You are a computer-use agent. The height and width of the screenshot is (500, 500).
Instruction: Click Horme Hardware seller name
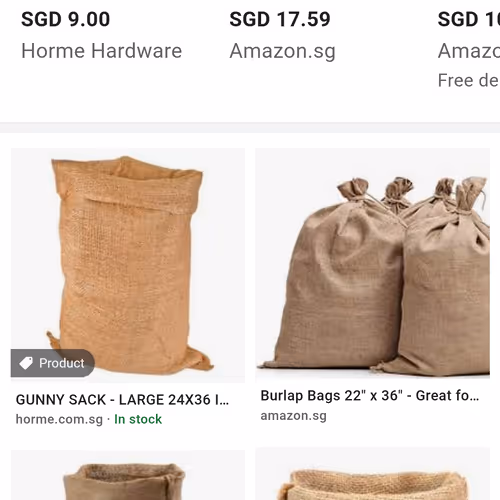point(102,51)
